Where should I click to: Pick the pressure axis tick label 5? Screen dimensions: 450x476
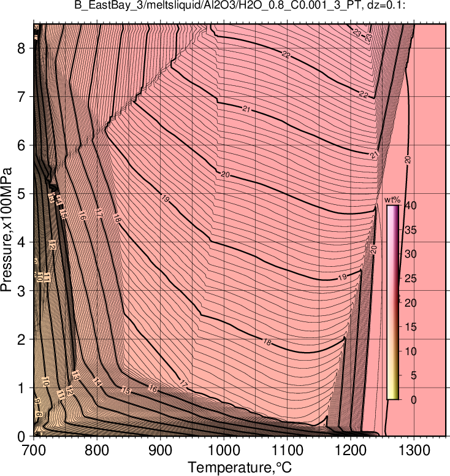(21, 194)
